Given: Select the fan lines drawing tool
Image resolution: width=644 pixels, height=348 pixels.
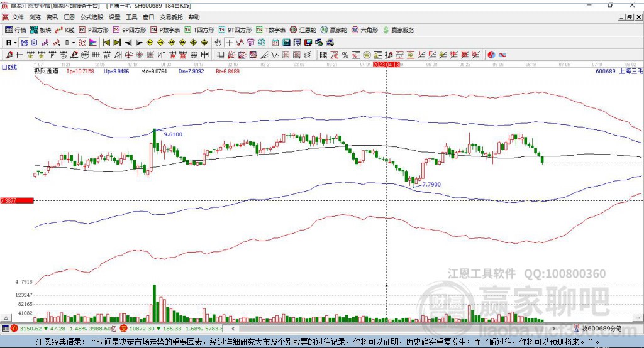Looking at the screenshot, I should pos(231,55).
